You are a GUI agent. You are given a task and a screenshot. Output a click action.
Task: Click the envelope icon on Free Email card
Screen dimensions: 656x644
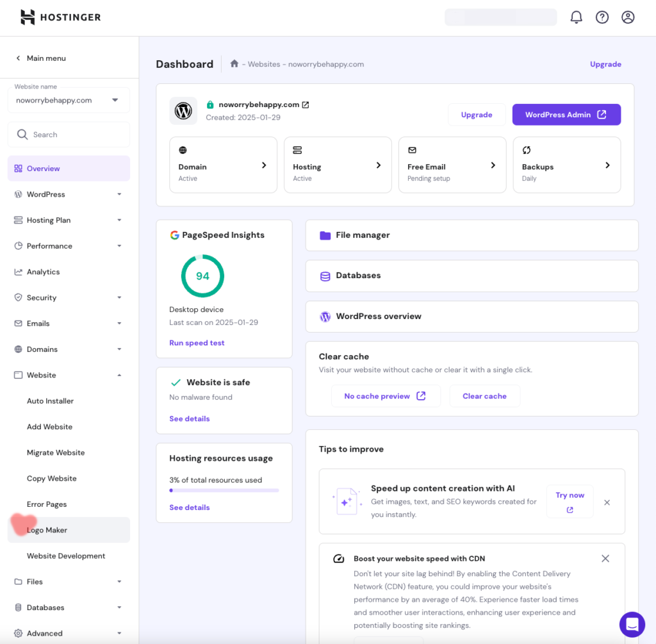(x=412, y=150)
